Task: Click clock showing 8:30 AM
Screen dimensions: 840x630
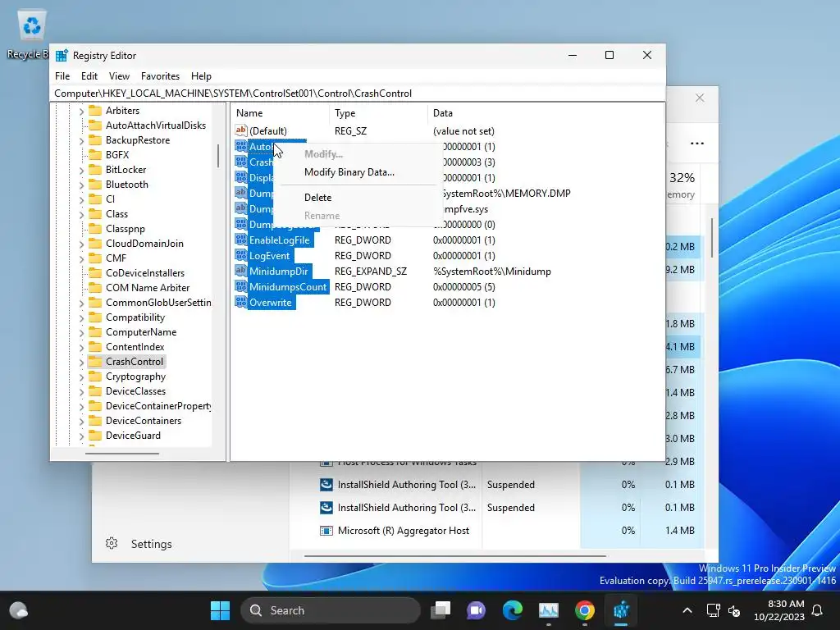Action: tap(786, 604)
